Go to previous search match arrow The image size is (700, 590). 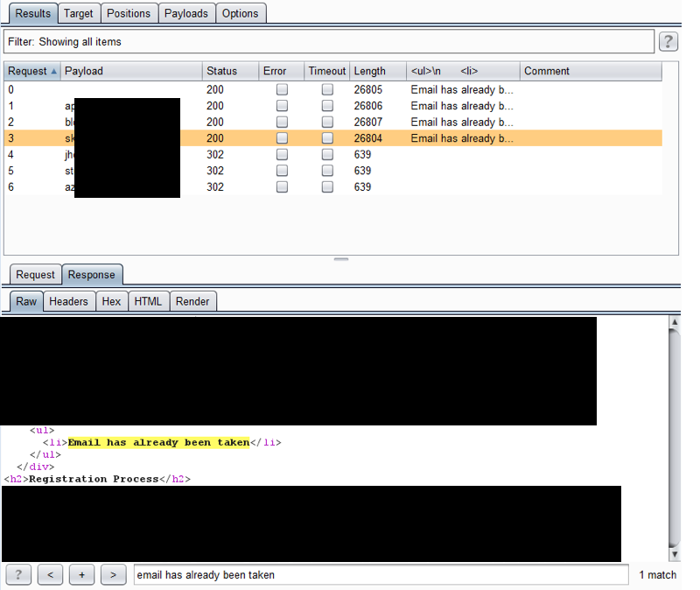pyautogui.click(x=50, y=575)
